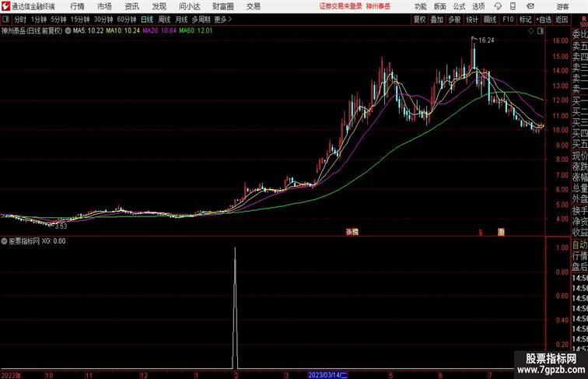Click the MA5: 10.22 value
588x379 pixels.
88,31
